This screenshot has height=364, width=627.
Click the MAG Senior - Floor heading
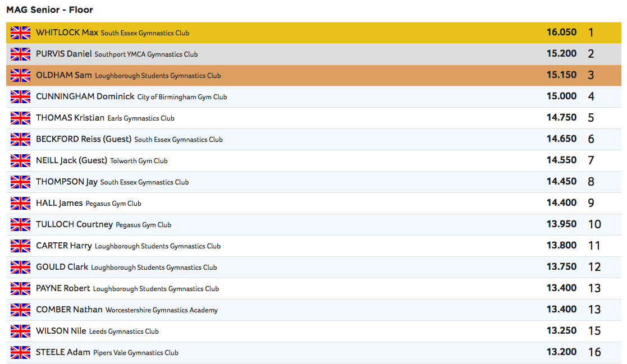(x=49, y=10)
